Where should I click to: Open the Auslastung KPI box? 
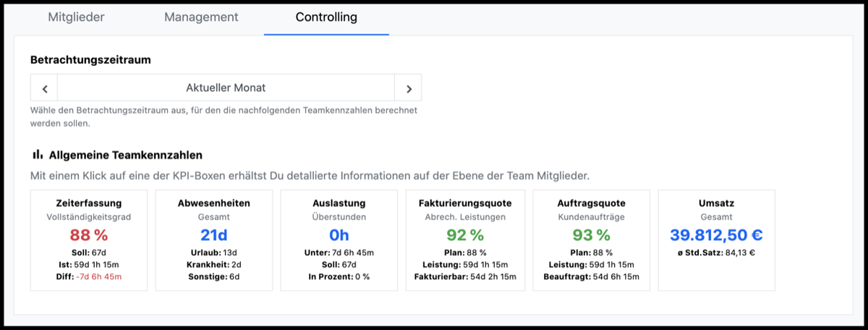[x=339, y=240]
